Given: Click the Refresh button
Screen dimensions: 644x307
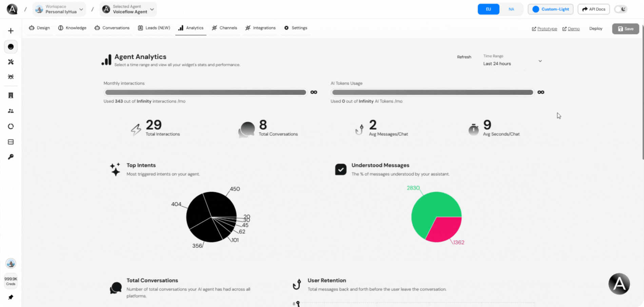Looking at the screenshot, I should [464, 57].
